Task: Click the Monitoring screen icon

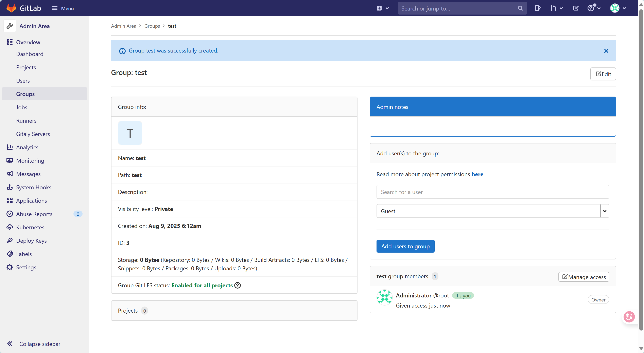Action: pyautogui.click(x=10, y=160)
